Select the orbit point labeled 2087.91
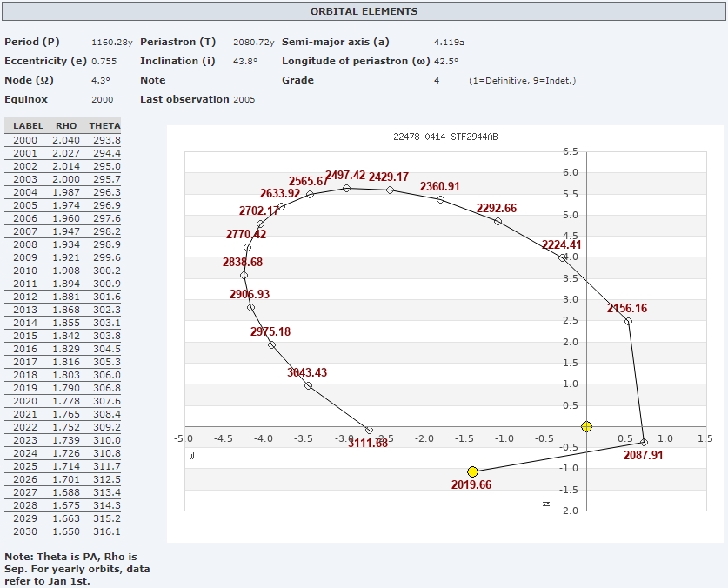728x588 pixels. pos(644,442)
